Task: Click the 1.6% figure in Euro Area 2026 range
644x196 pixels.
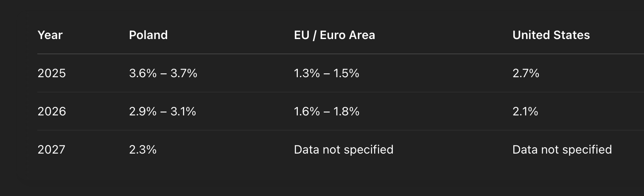Action: coord(307,112)
